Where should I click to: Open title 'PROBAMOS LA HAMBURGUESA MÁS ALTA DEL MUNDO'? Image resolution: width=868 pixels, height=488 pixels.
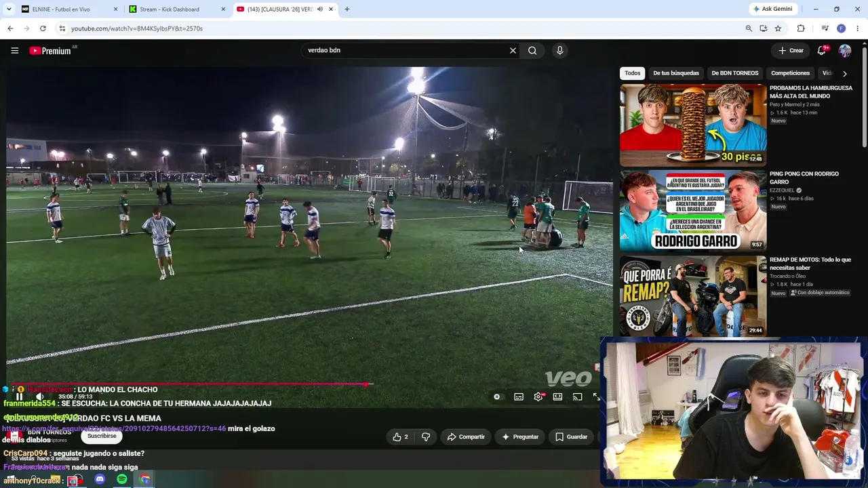pyautogui.click(x=811, y=92)
